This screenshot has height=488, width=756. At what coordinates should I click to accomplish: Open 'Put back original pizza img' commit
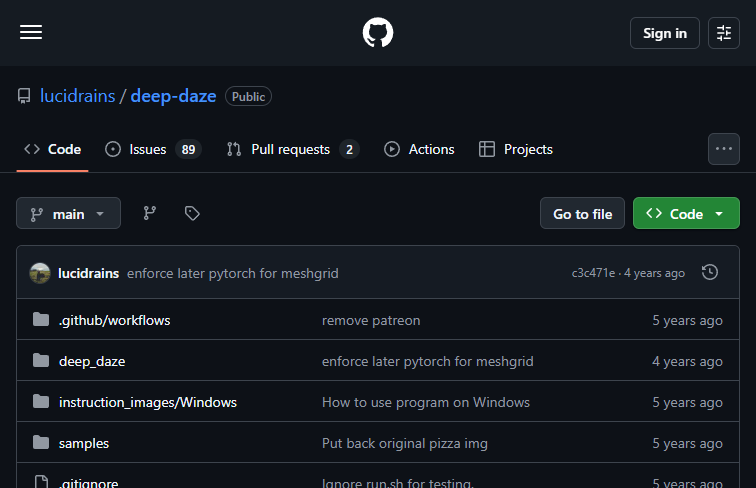click(405, 443)
